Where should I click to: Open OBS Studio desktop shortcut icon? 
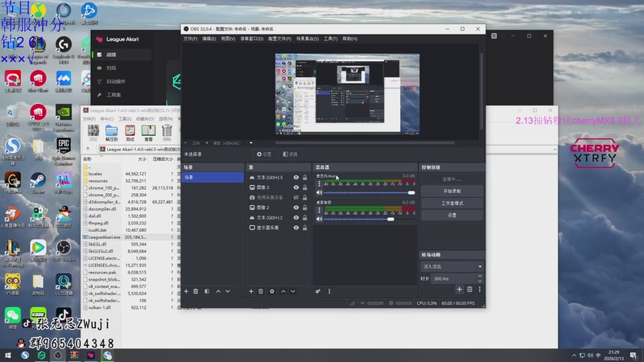point(64,251)
